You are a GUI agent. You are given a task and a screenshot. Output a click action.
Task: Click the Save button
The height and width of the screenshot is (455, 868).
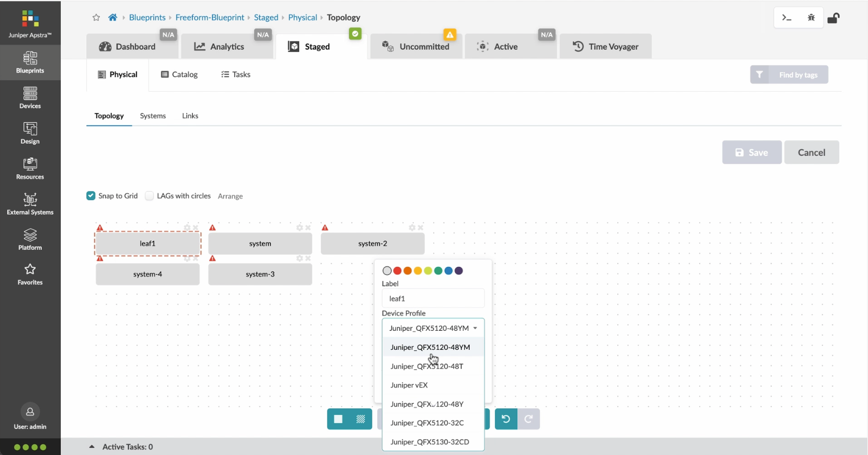(x=752, y=152)
